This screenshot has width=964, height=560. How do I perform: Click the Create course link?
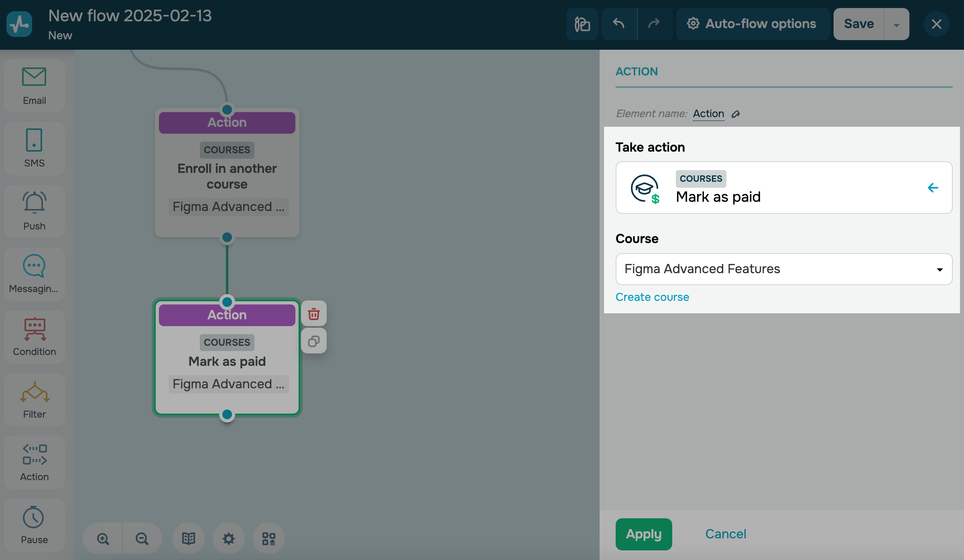652,297
